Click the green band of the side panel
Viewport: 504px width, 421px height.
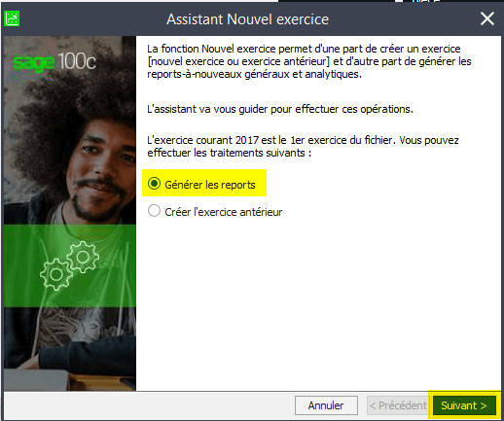(x=70, y=265)
